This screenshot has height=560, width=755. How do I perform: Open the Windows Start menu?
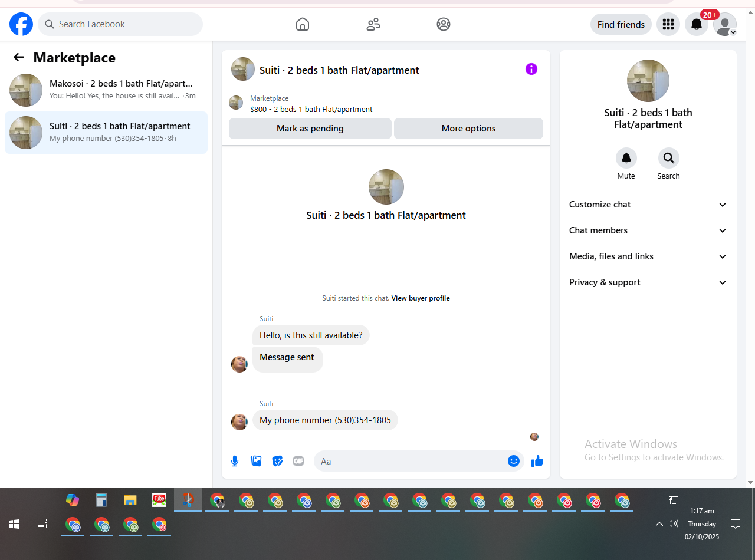[x=14, y=524]
